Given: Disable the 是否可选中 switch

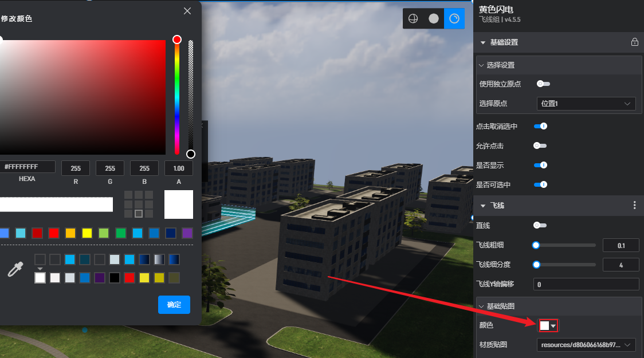Looking at the screenshot, I should point(540,184).
